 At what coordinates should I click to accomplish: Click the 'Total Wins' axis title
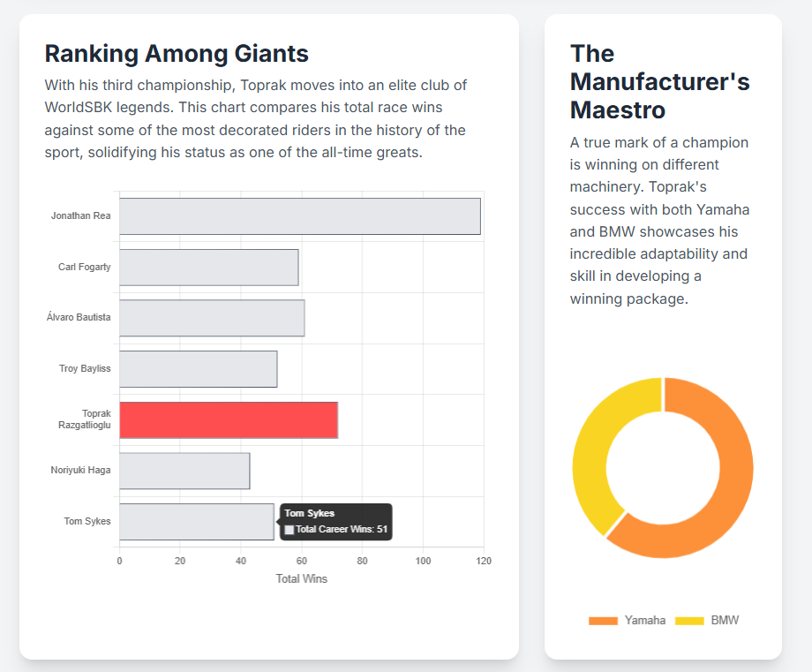(x=301, y=579)
